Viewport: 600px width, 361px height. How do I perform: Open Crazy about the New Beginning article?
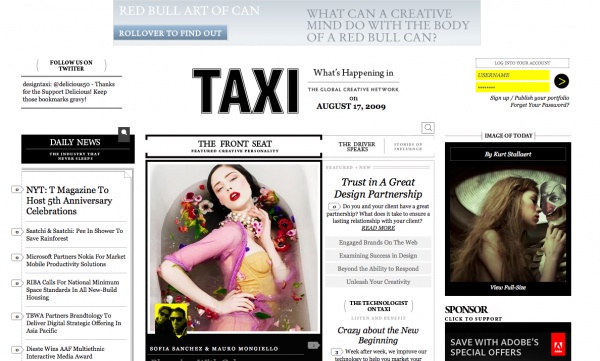[378, 335]
